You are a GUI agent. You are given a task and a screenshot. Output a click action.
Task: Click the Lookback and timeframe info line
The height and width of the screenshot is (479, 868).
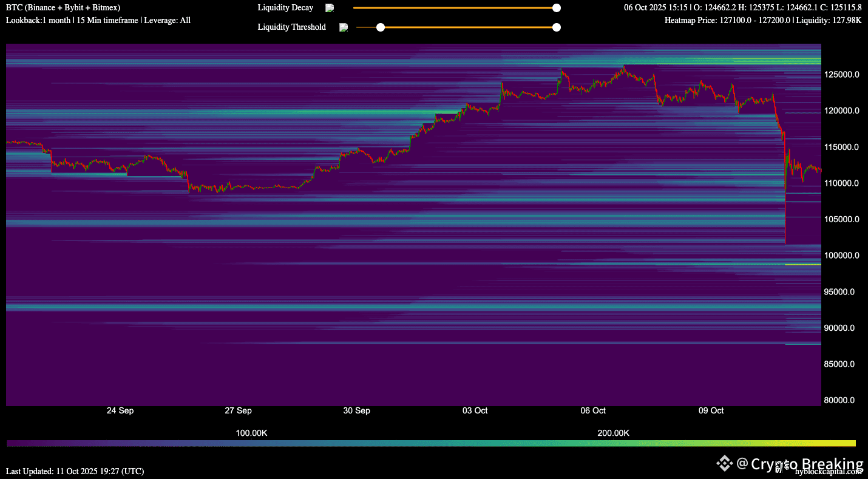(98, 20)
